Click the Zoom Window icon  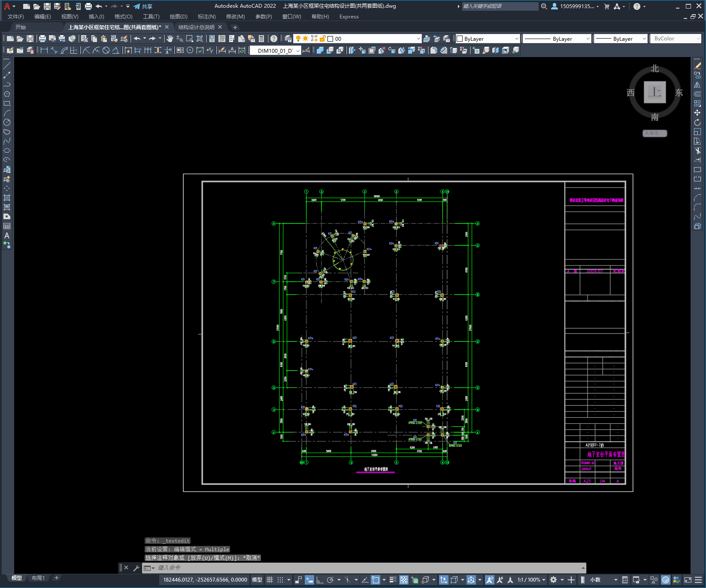pyautogui.click(x=189, y=39)
